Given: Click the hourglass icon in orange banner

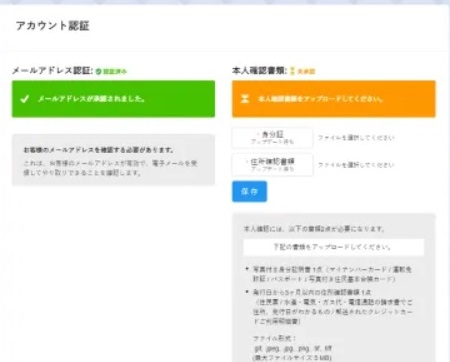Looking at the screenshot, I should 245,99.
